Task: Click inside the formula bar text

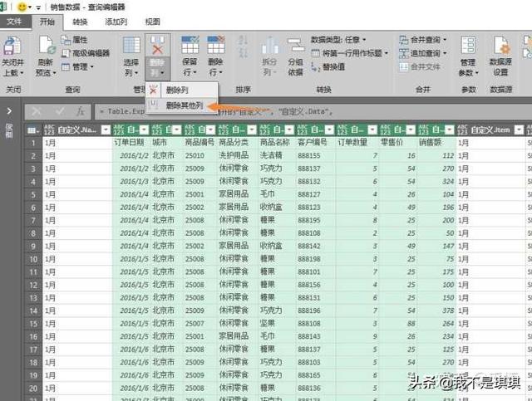Action: 313,111
